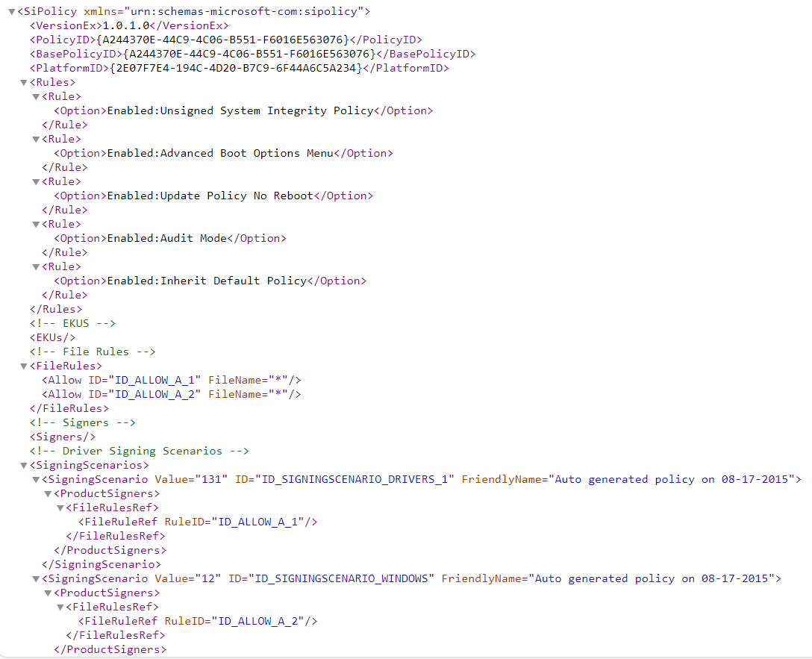Click the 'Signers' comment line
Image resolution: width=812 pixels, height=659 pixels.
[83, 422]
